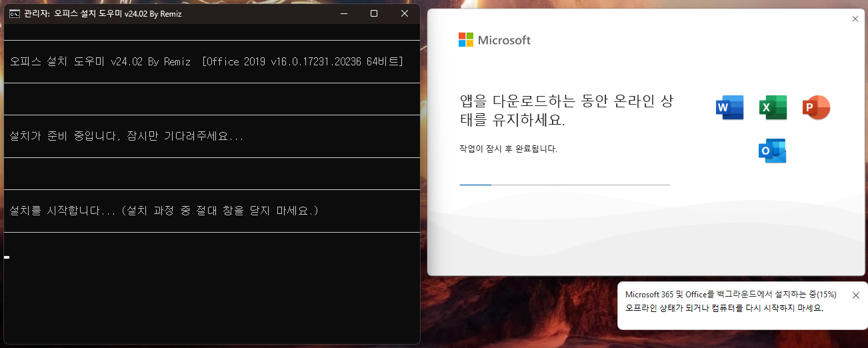
Task: Close the 오피스 설치 도우미 console window
Action: 405,13
